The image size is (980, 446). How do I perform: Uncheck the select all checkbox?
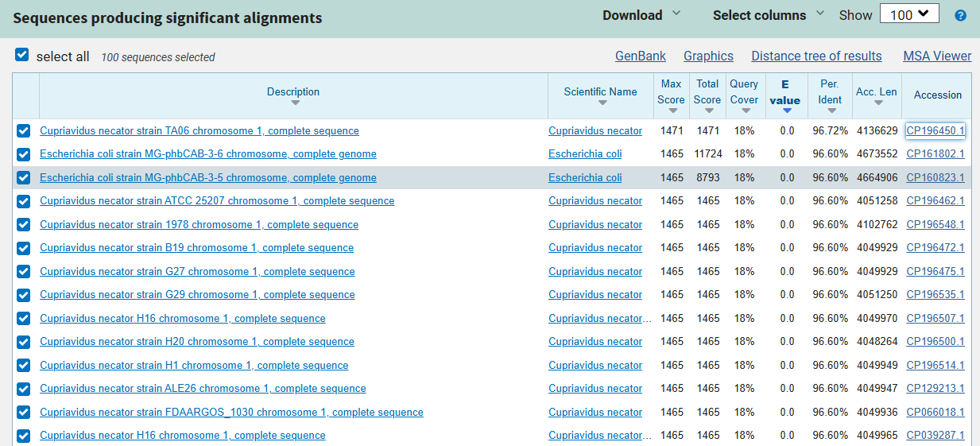tap(22, 56)
